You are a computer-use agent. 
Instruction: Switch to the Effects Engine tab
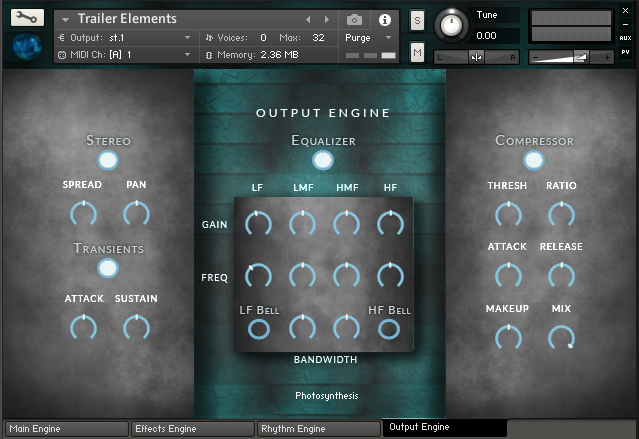[x=193, y=429]
